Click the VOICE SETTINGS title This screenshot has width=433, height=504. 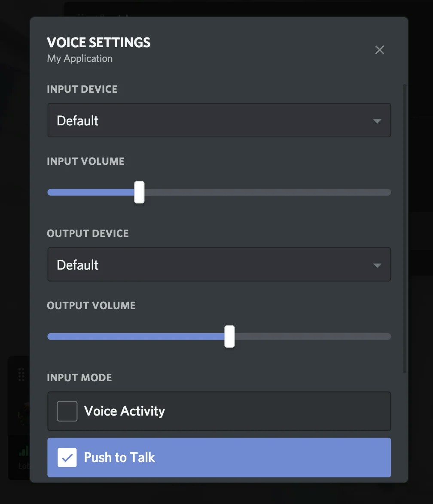(x=98, y=42)
